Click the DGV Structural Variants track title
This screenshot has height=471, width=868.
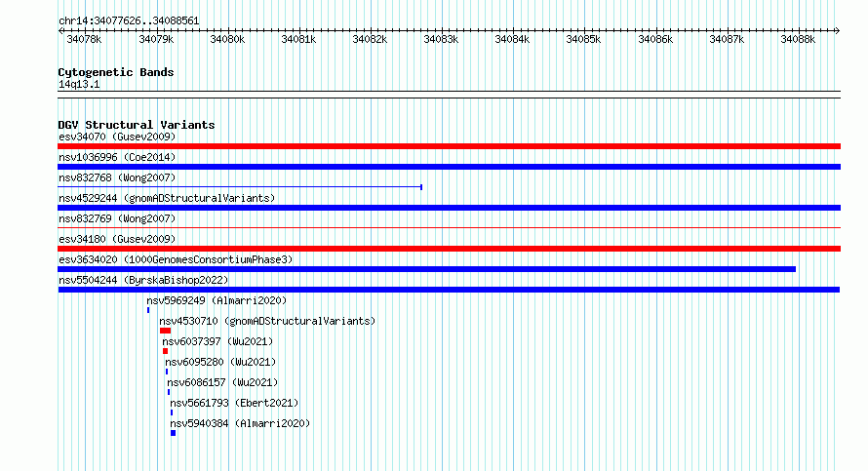137,125
